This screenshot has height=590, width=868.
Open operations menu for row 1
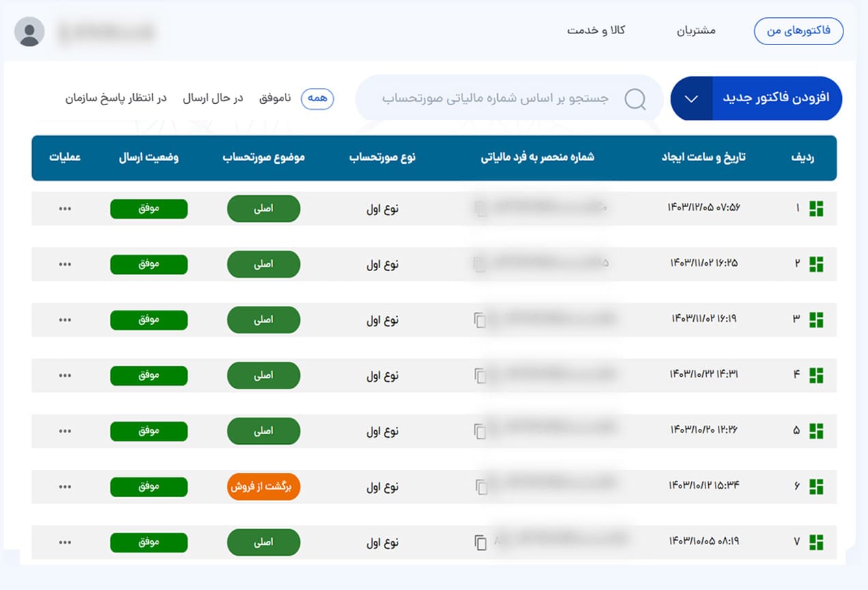coord(65,209)
